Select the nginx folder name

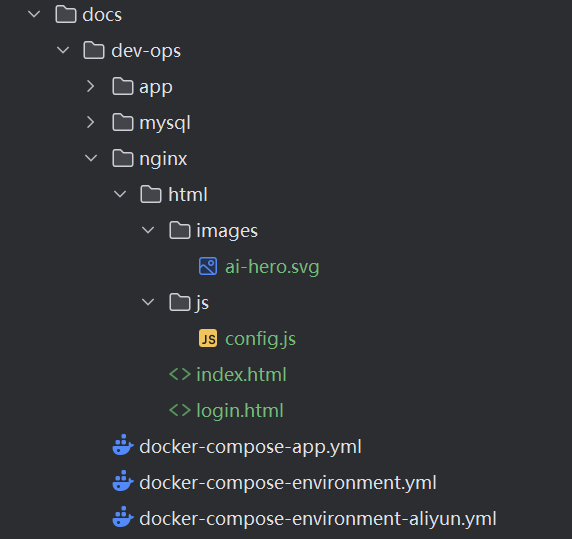pyautogui.click(x=163, y=159)
